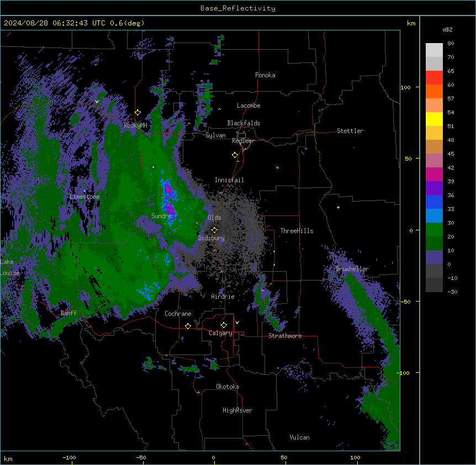The width and height of the screenshot is (476, 465).
Task: Click the -30 value on the dBZ scale
Action: click(452, 292)
